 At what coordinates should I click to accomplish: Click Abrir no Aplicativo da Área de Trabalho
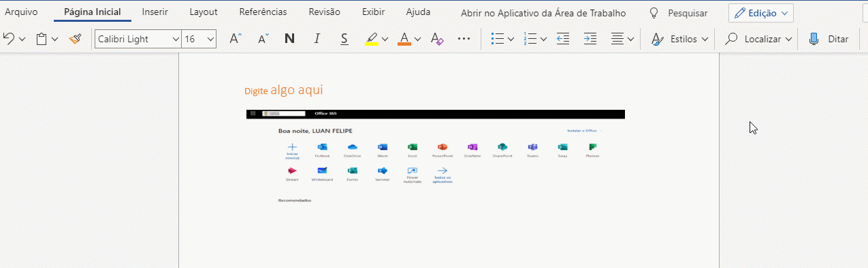click(543, 13)
